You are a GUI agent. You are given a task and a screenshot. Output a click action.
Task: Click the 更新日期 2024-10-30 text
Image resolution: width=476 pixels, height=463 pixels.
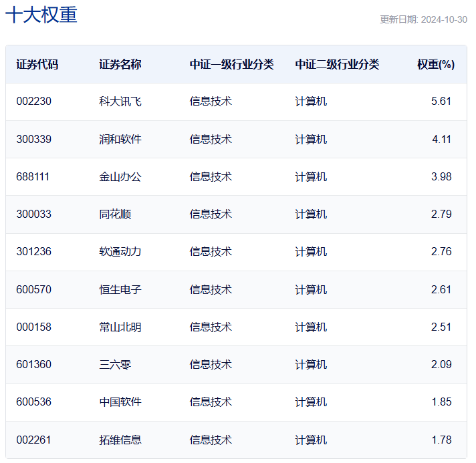click(x=423, y=19)
